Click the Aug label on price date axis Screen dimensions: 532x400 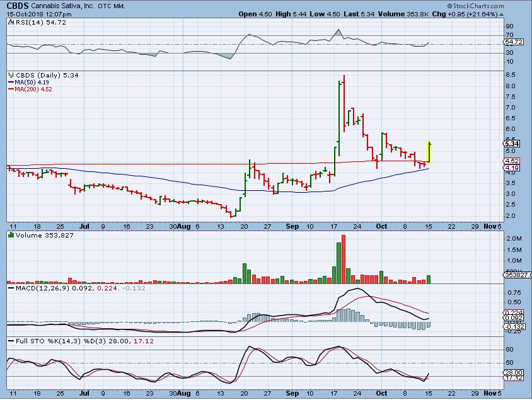pos(183,226)
